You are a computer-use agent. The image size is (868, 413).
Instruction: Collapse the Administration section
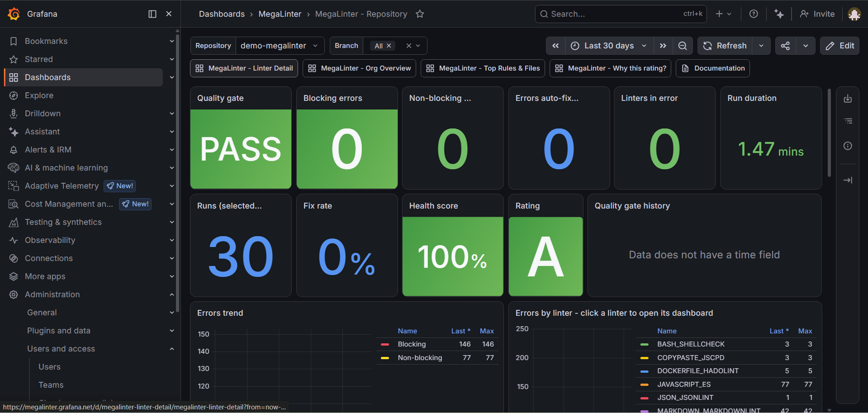coord(172,294)
